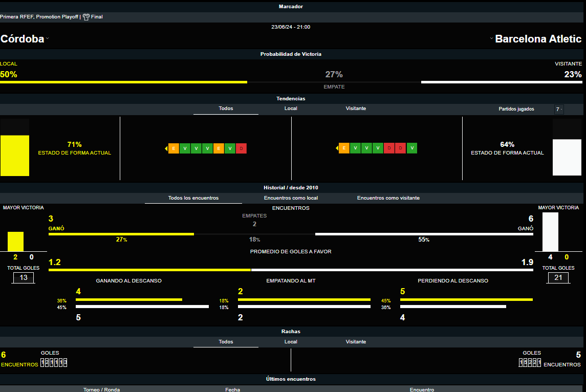
Task: Select Encuentros como visitante in Historial
Action: pos(388,198)
